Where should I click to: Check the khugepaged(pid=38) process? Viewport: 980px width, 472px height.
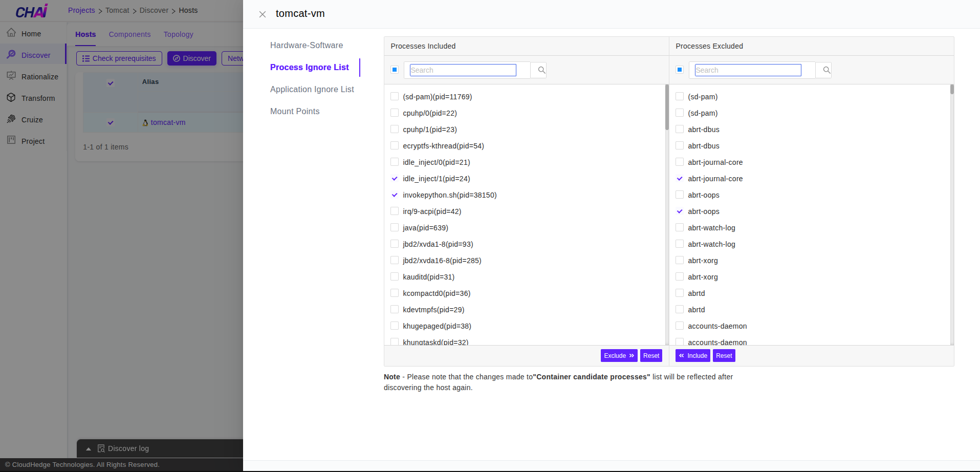[395, 326]
